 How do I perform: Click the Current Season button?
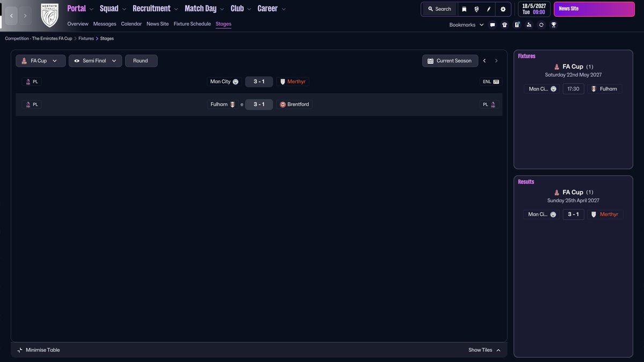(x=450, y=61)
